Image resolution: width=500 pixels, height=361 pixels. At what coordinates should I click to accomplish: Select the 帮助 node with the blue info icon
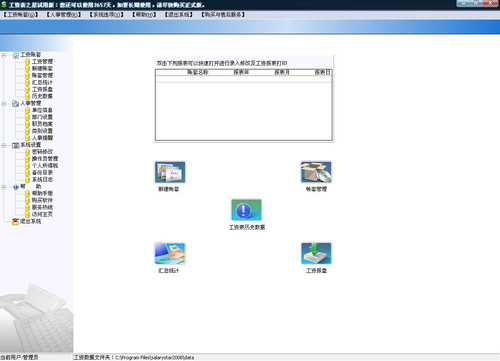coord(30,187)
